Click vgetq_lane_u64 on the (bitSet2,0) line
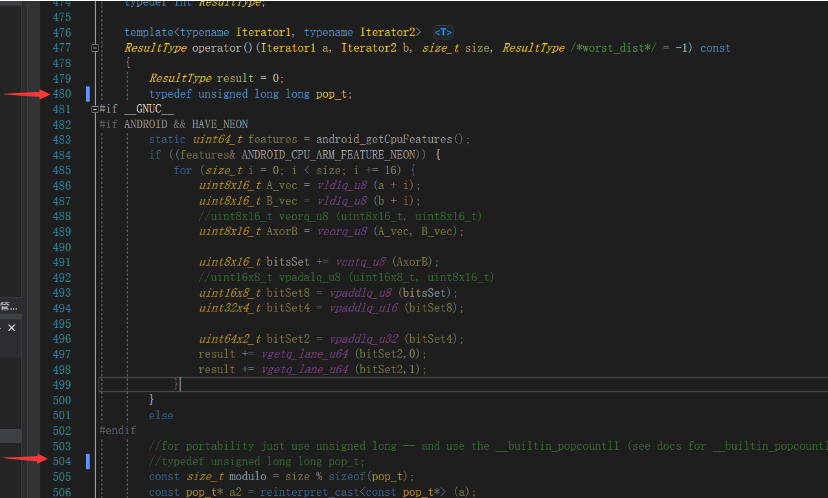828x498 pixels. click(305, 354)
